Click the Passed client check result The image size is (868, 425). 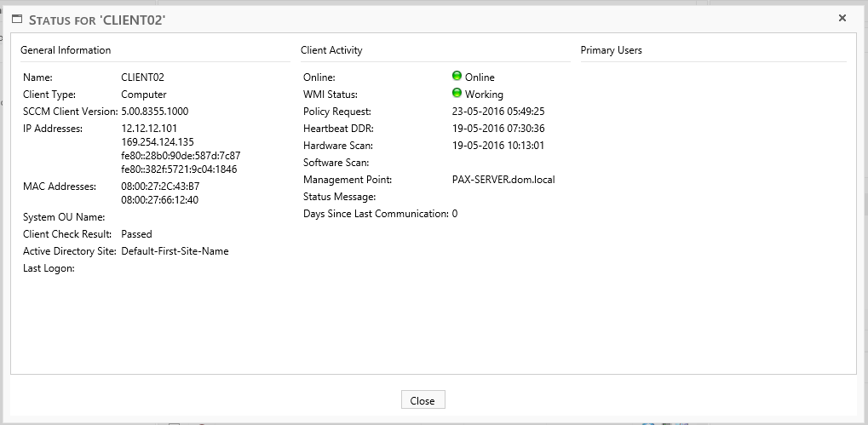[x=136, y=234]
